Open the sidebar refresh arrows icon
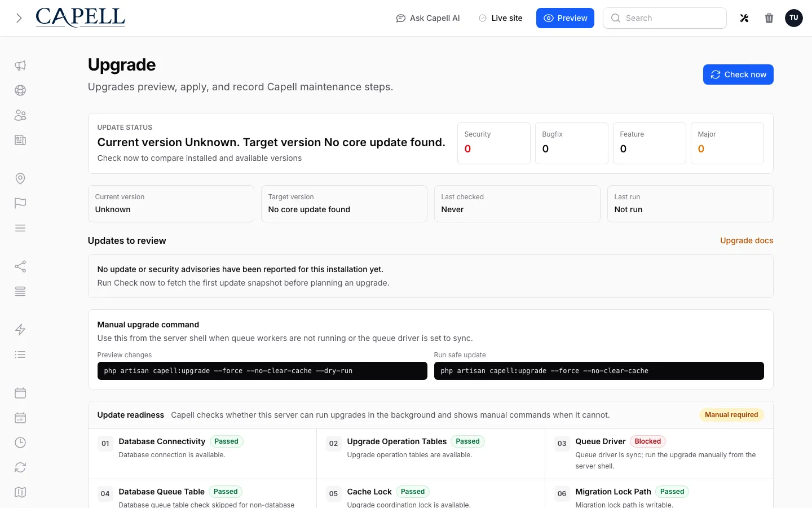 pos(20,467)
